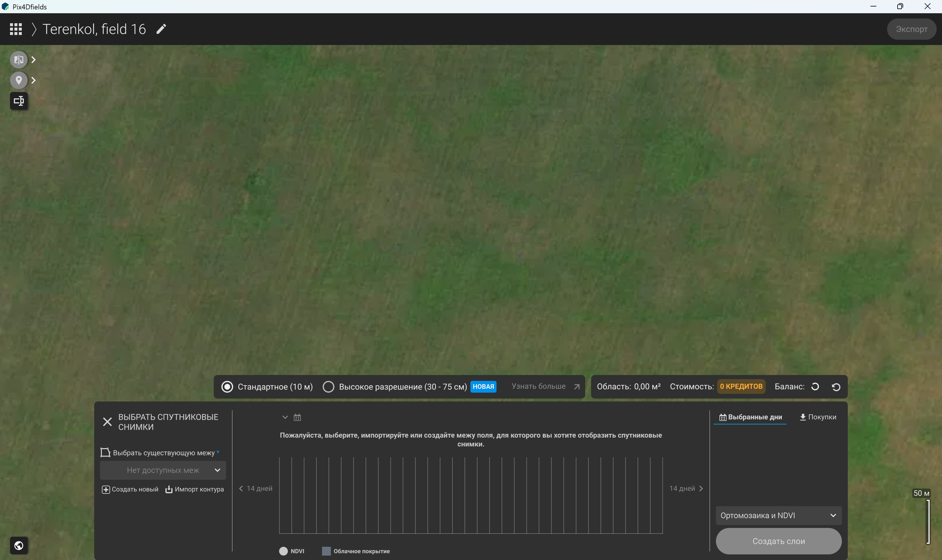This screenshot has height=560, width=942.
Task: Select the field boundary annotation tool
Action: 19,101
